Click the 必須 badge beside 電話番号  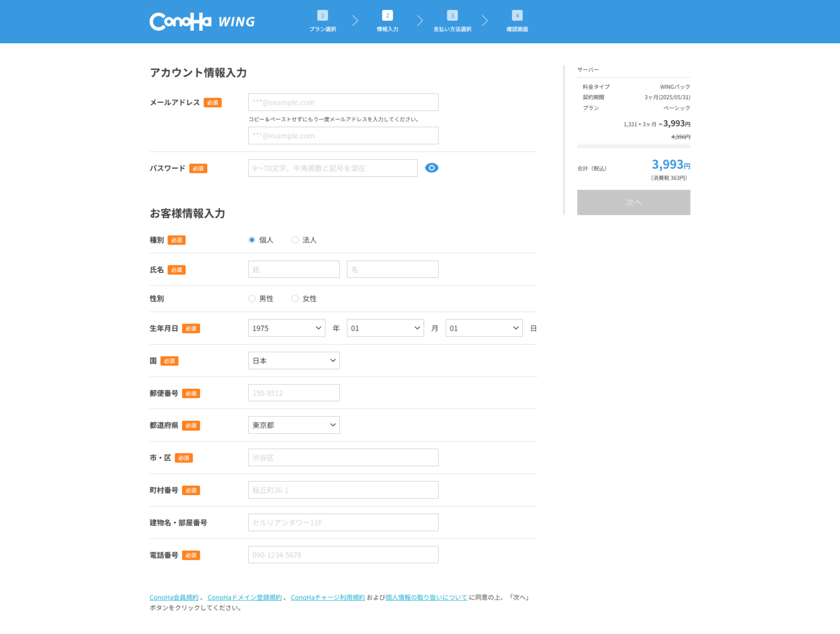191,555
